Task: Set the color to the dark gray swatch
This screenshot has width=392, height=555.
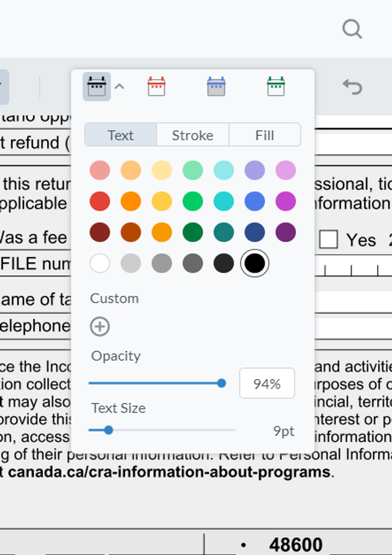Action: pos(193,263)
